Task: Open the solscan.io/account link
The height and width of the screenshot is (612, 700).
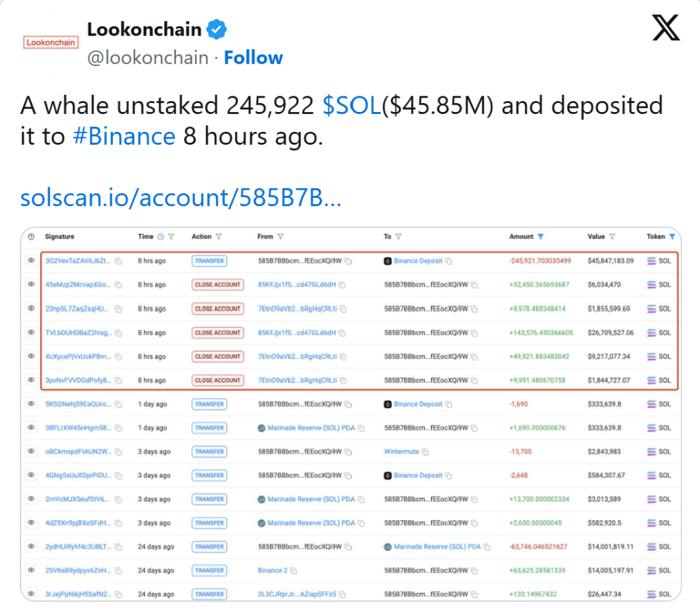Action: tap(180, 198)
